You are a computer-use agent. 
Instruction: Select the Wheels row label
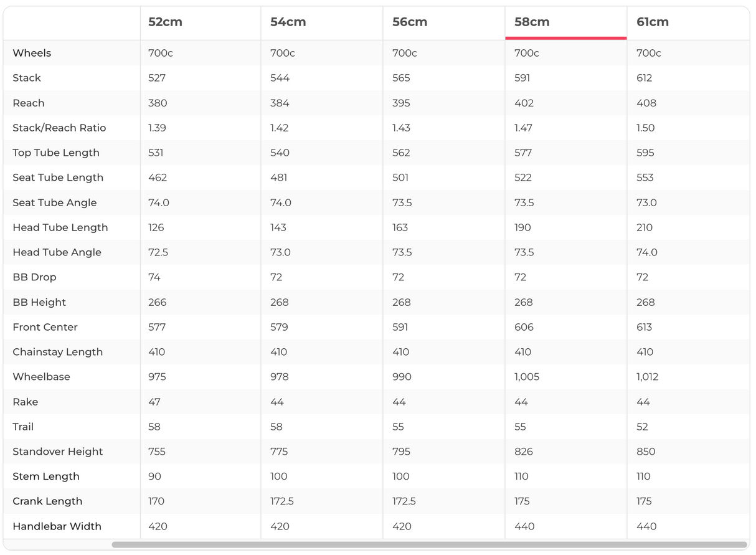pyautogui.click(x=32, y=53)
